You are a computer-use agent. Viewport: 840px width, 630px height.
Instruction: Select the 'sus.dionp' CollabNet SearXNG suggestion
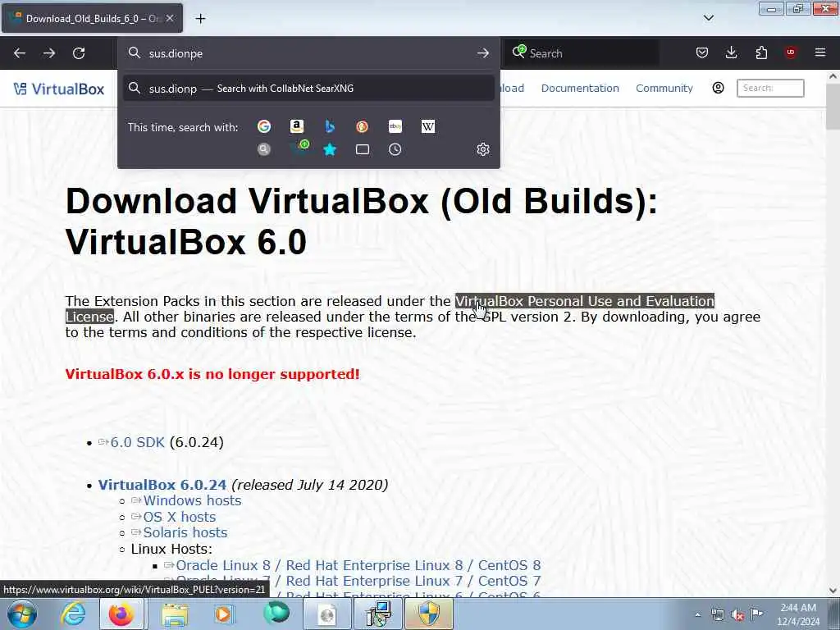coord(308,89)
